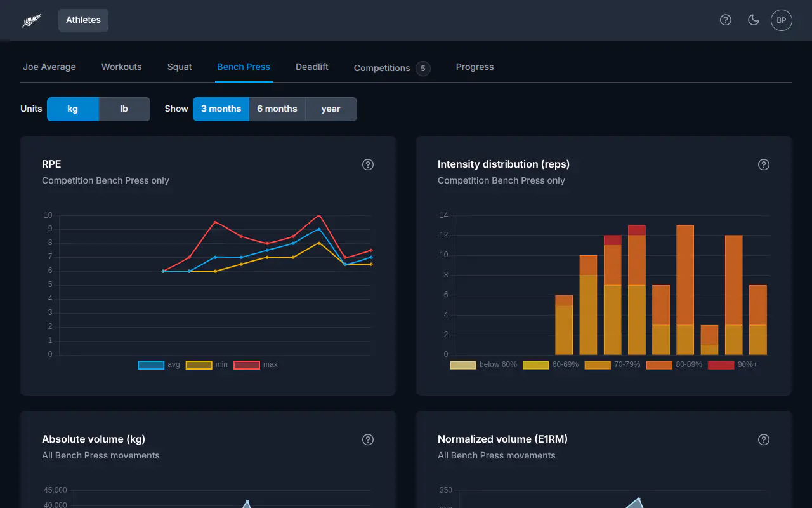
Task: Click the feather logo icon
Action: [32, 20]
